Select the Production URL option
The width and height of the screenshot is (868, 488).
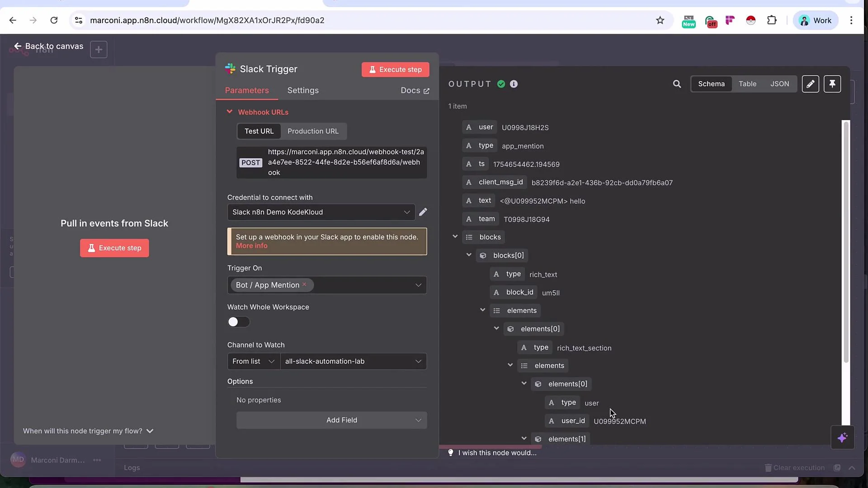click(x=313, y=131)
